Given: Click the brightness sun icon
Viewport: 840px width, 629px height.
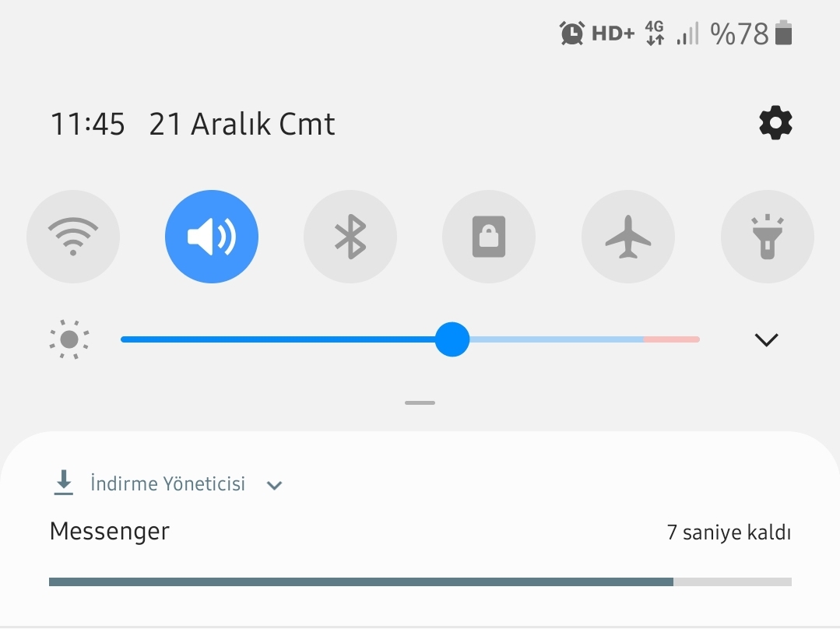Looking at the screenshot, I should click(x=69, y=339).
